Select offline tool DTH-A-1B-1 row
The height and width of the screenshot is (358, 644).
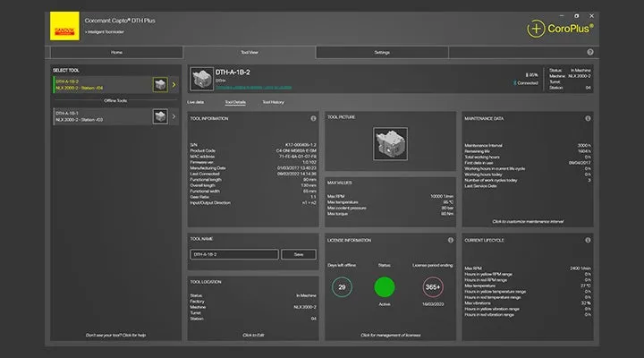[x=116, y=116]
